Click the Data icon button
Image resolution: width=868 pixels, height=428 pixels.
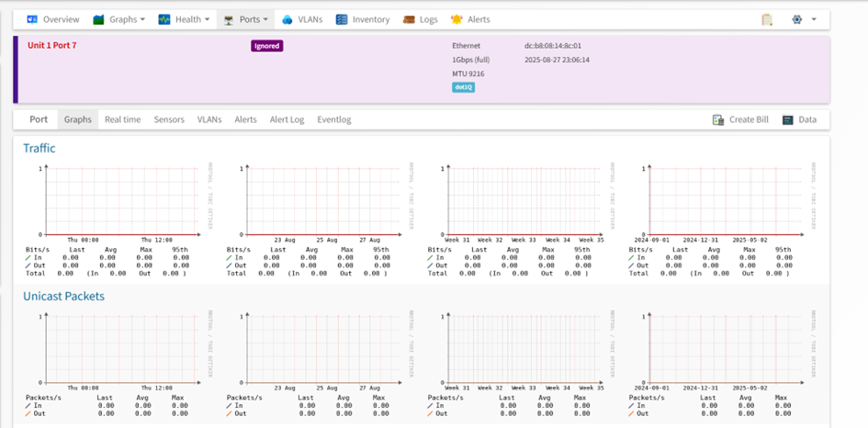coord(787,120)
